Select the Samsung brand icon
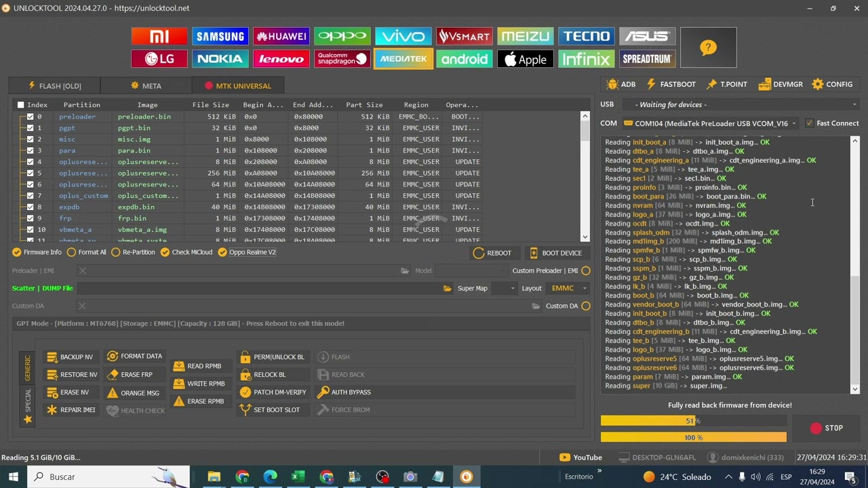868x488 pixels. click(220, 36)
